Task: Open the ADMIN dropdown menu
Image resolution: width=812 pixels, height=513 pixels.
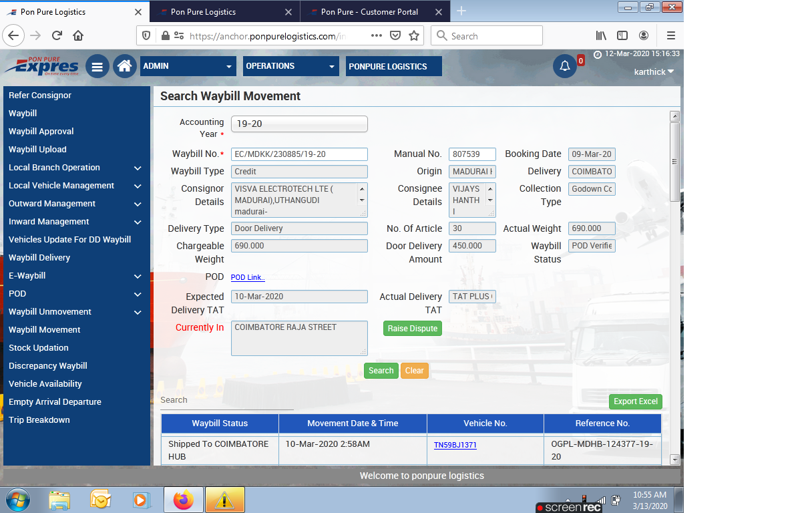Action: pos(188,66)
